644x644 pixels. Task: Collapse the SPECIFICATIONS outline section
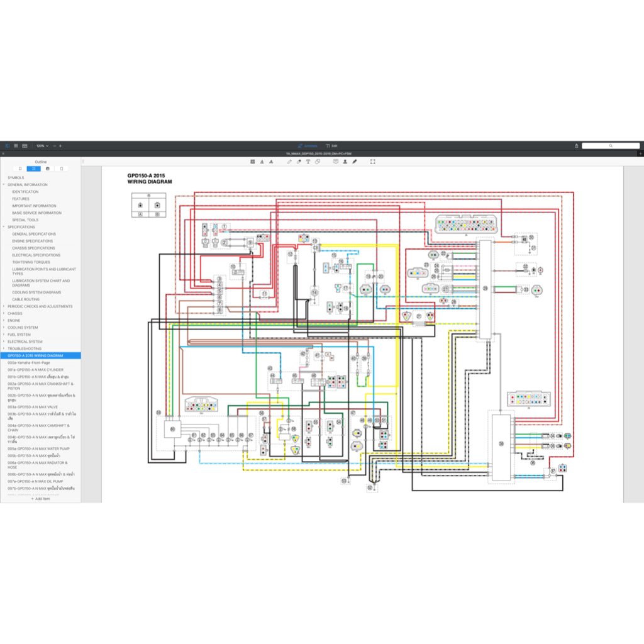point(4,227)
